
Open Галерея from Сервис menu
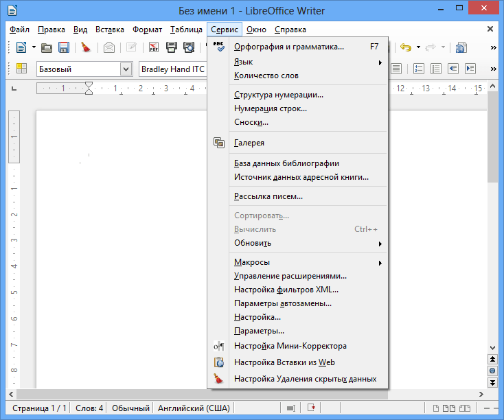click(298, 143)
